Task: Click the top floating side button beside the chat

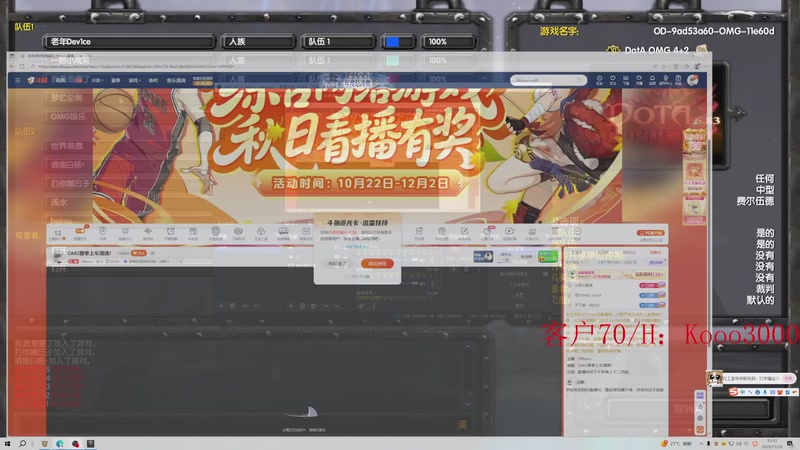Action: point(700,395)
